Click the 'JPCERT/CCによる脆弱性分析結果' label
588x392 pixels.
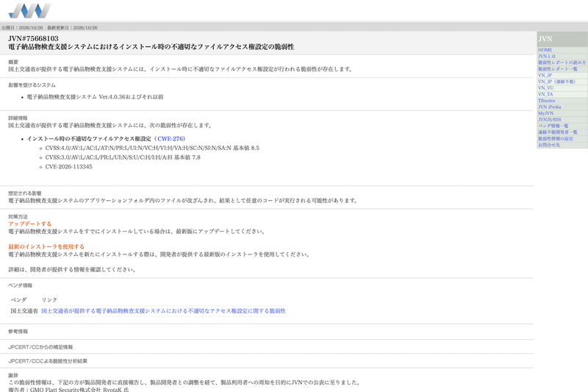(x=48, y=361)
